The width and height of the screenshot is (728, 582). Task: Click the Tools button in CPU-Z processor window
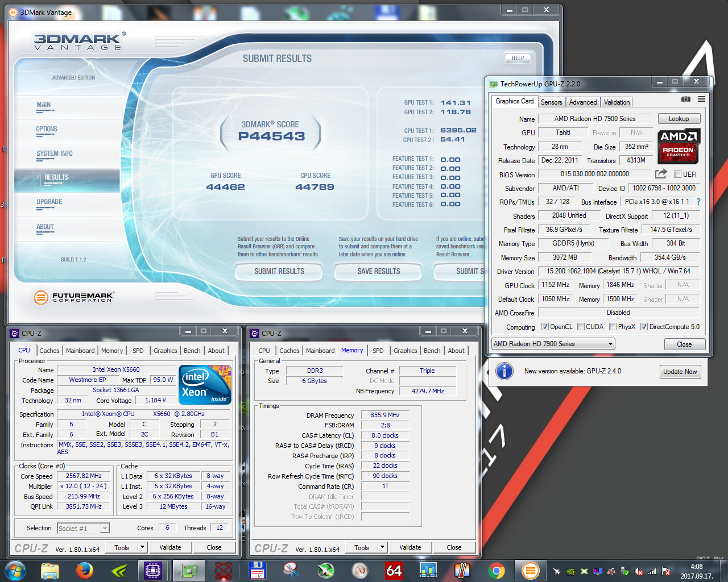click(x=122, y=547)
